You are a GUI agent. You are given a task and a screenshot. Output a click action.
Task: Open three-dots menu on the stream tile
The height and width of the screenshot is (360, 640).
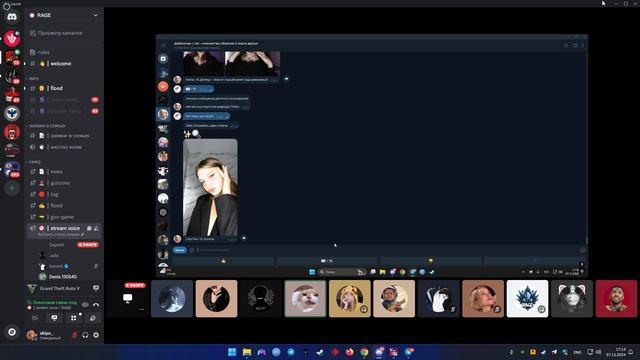141,310
